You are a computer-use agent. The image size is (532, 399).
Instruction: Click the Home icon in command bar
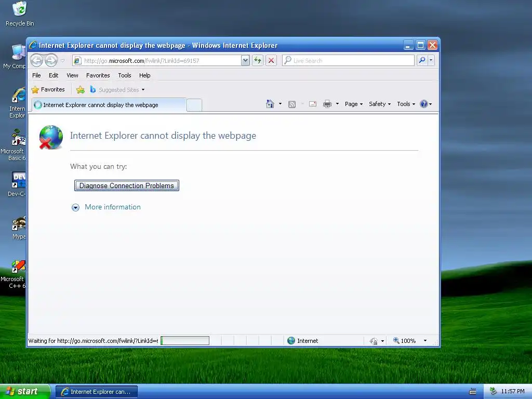[x=270, y=104]
